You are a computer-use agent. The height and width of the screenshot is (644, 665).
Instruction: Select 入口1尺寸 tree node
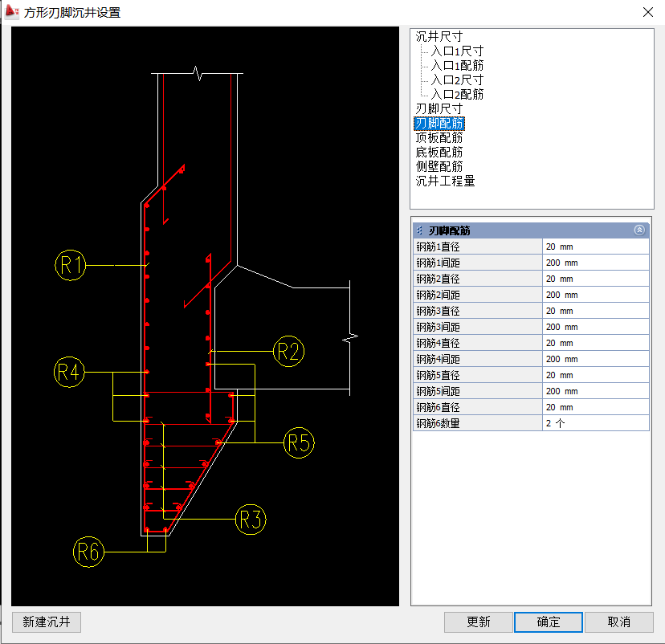[456, 51]
